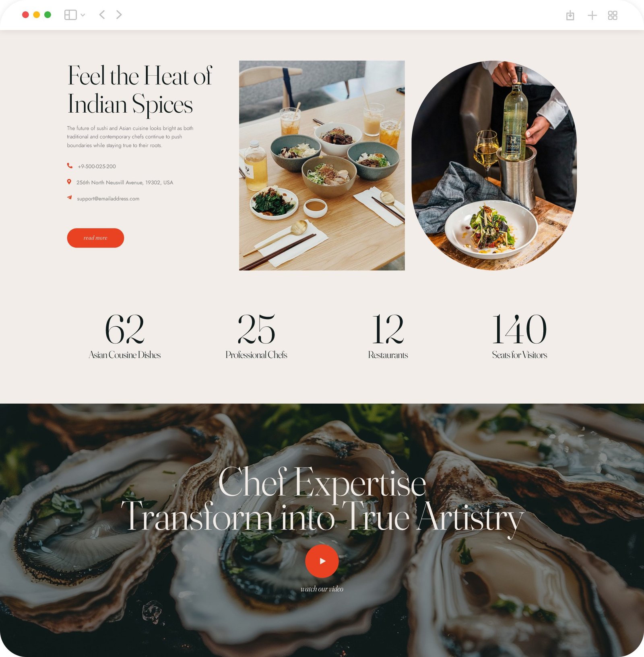The image size is (644, 657).
Task: Click the download icon in the browser toolbar
Action: click(570, 15)
